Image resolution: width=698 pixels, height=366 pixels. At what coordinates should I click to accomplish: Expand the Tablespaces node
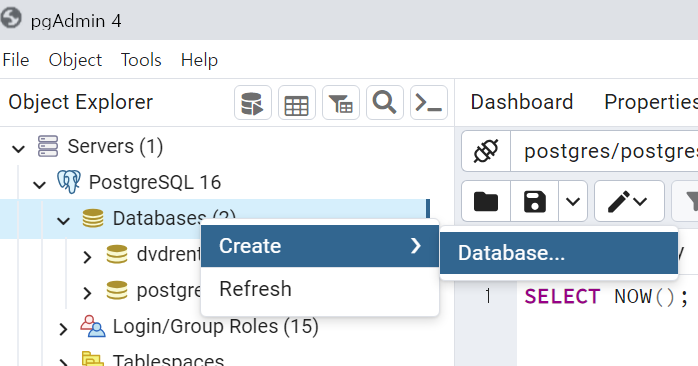[x=64, y=362]
